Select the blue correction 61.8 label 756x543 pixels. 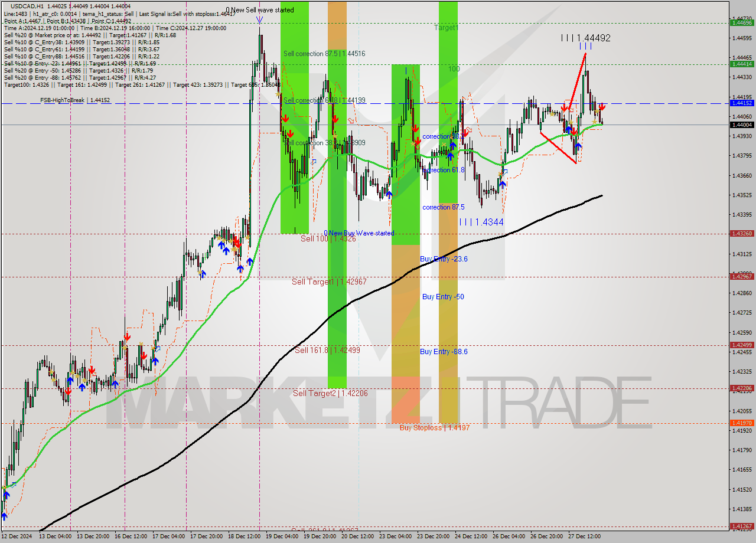pos(444,170)
